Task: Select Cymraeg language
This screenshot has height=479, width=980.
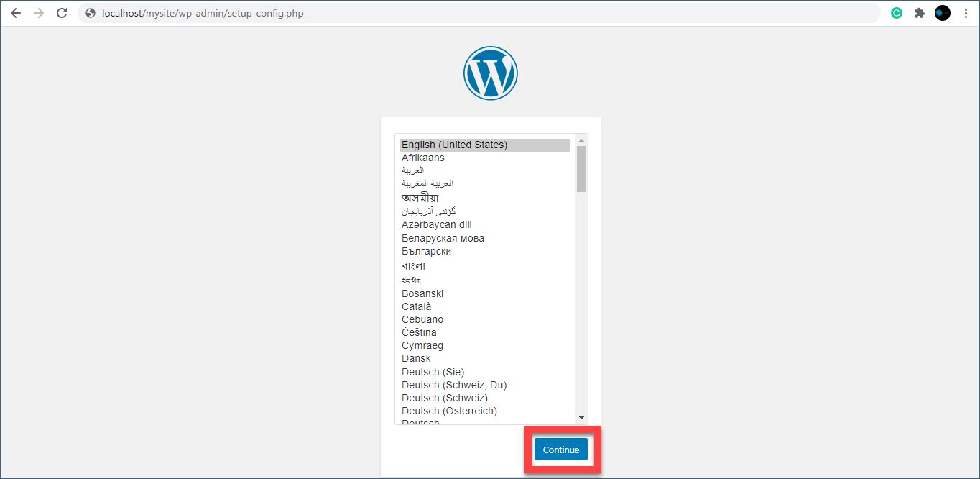Action: (x=485, y=345)
